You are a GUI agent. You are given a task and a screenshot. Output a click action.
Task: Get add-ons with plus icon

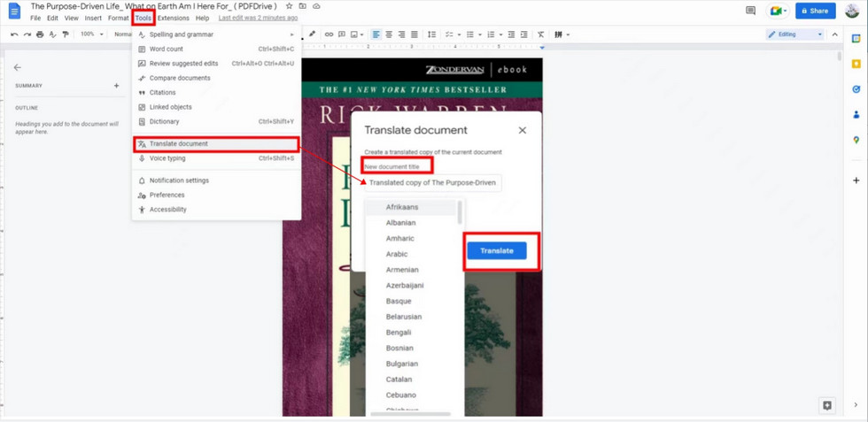(856, 180)
